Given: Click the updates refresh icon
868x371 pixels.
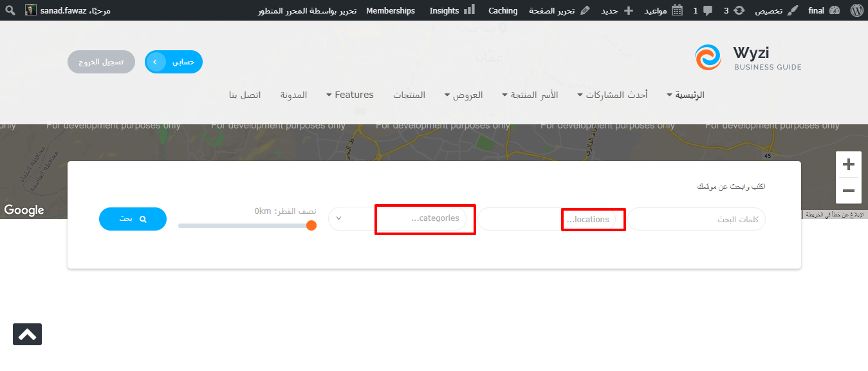Looking at the screenshot, I should (739, 10).
